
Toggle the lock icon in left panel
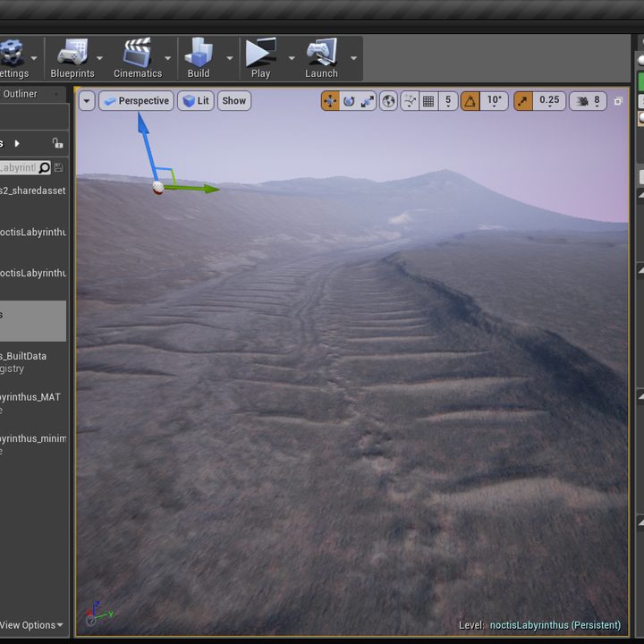(57, 143)
